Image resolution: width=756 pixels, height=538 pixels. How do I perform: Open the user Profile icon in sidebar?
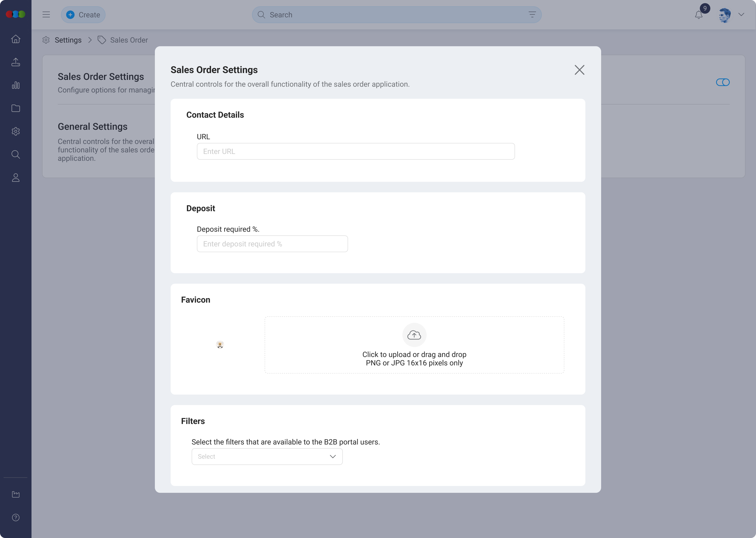[x=15, y=178]
